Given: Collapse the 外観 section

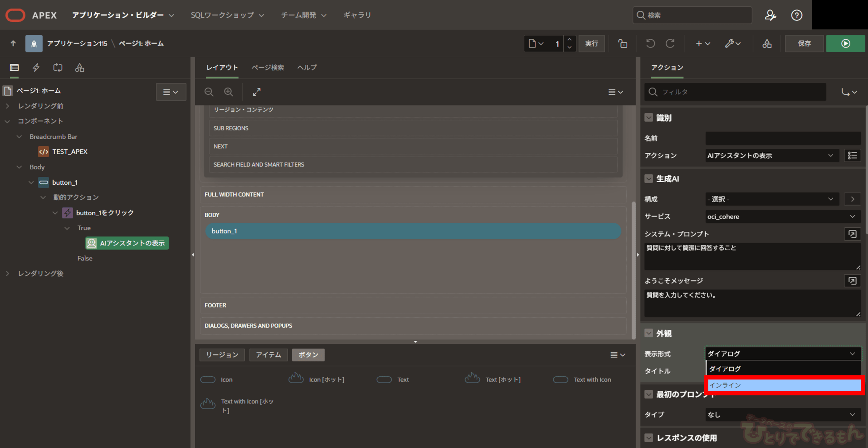Looking at the screenshot, I should click(649, 333).
